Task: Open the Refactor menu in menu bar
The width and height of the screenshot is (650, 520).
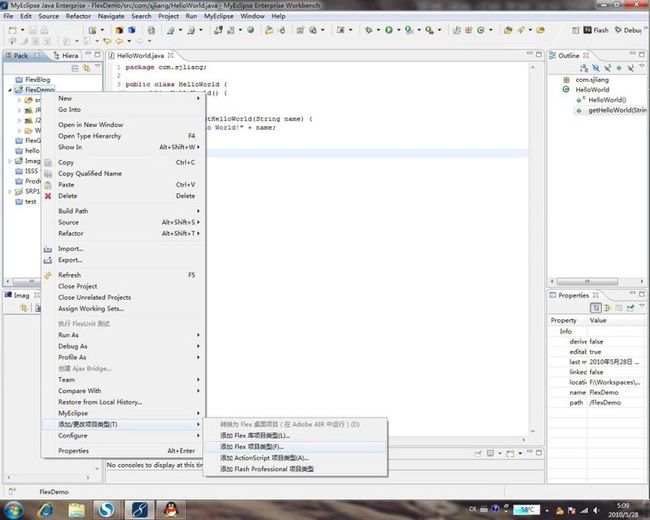Action: [78, 16]
